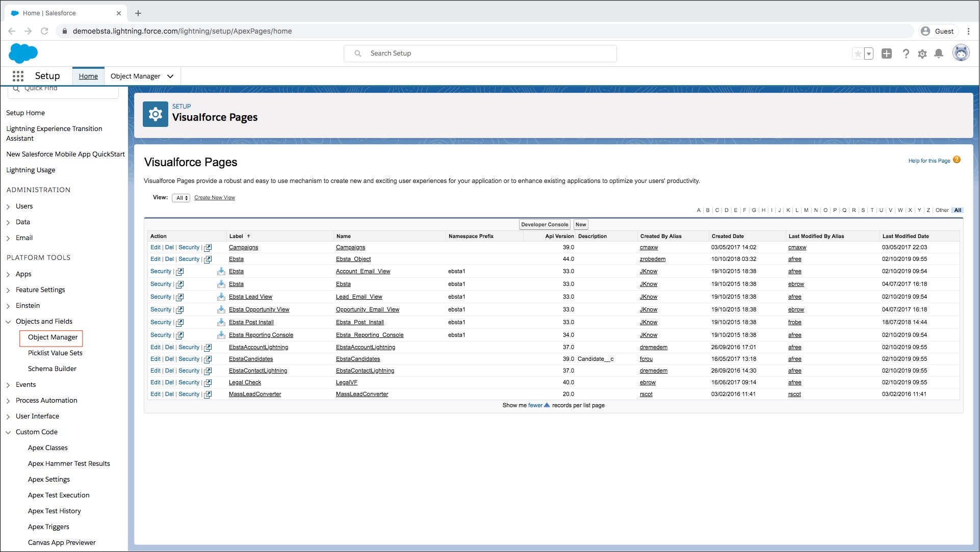Click the Quick Find input box
The width and height of the screenshot is (980, 552).
63,90
